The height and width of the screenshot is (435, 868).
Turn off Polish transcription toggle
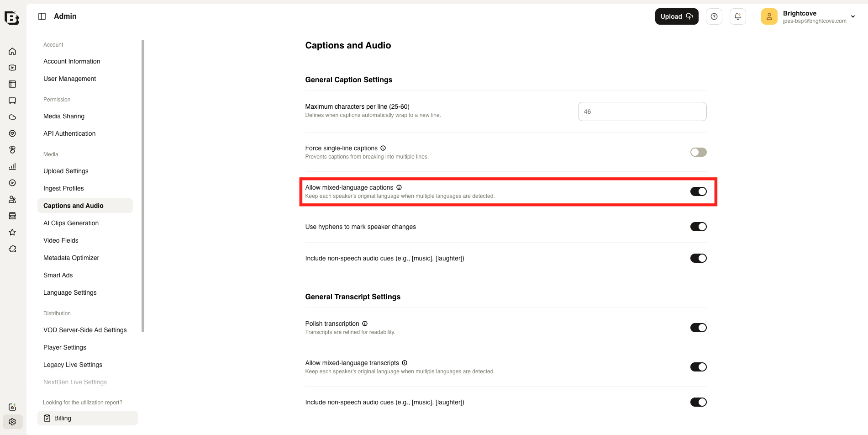coord(698,328)
